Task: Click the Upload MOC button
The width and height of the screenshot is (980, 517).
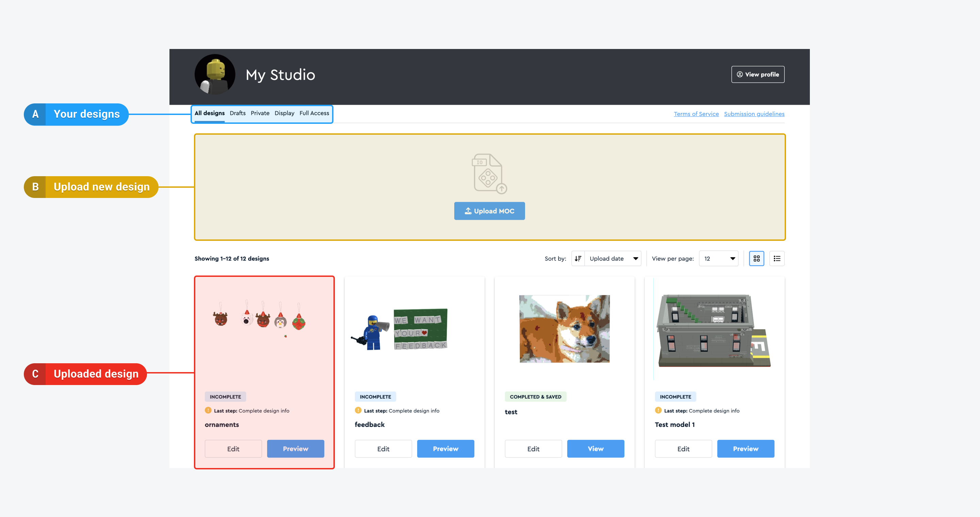Action: tap(490, 211)
